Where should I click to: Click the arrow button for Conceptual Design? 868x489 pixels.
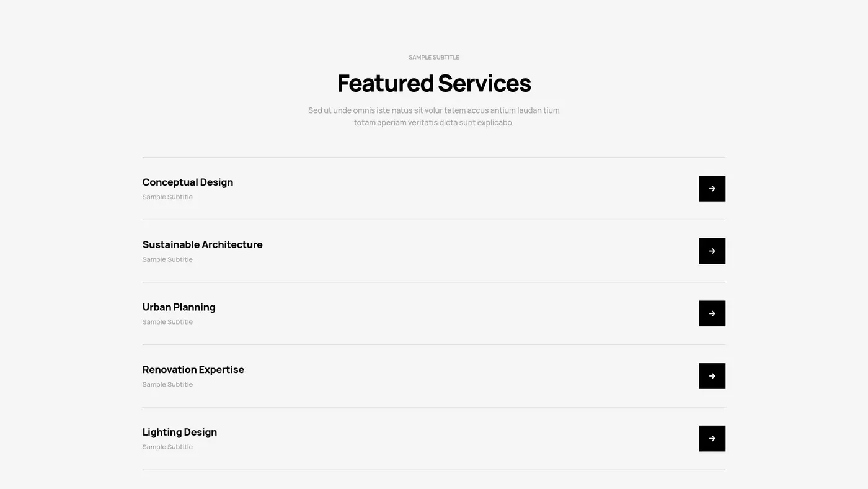coord(712,189)
